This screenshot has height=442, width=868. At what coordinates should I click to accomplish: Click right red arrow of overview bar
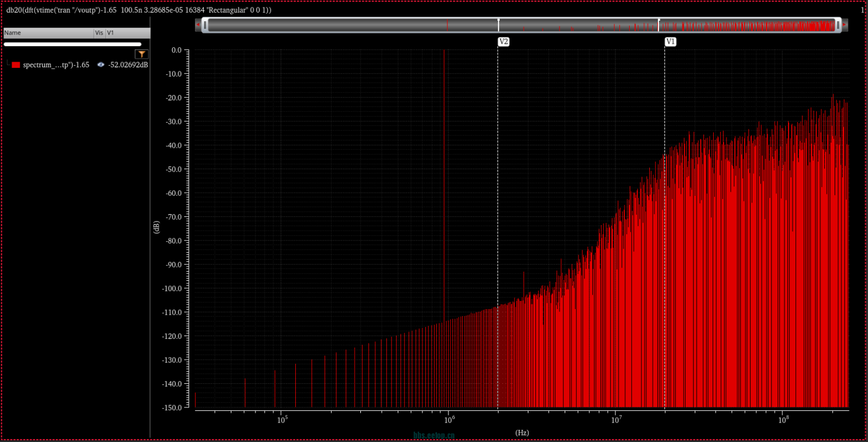844,25
